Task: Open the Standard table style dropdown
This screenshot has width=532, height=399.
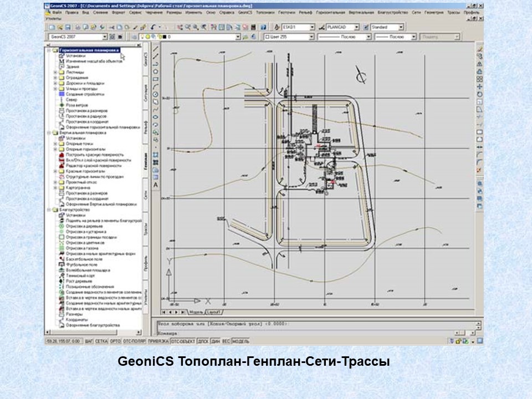Action: coord(387,27)
